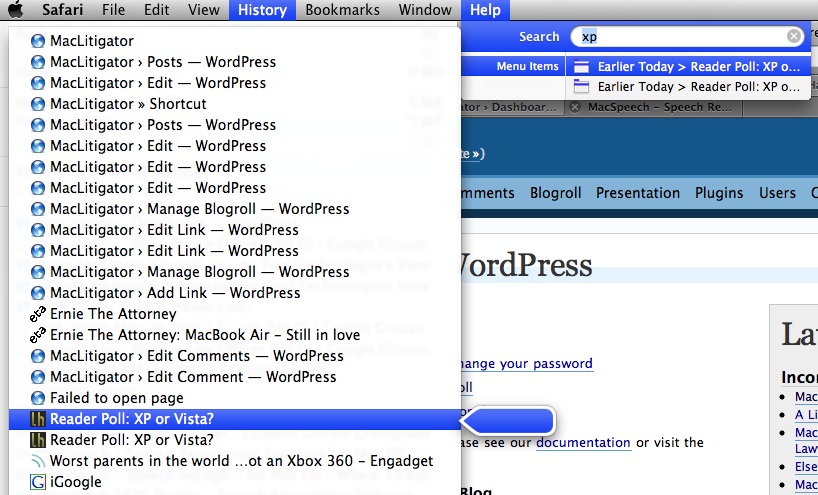
Task: Click the globe icon next to Add Link — WordPress
Action: coord(38,293)
